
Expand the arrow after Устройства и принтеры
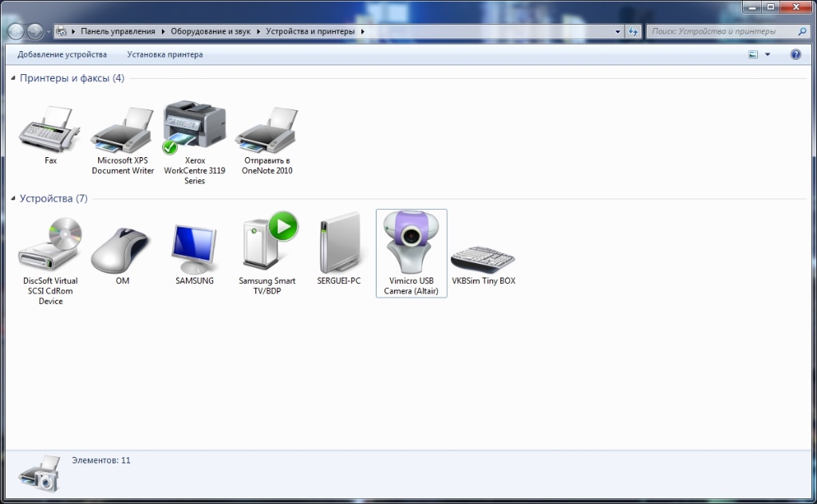(363, 31)
